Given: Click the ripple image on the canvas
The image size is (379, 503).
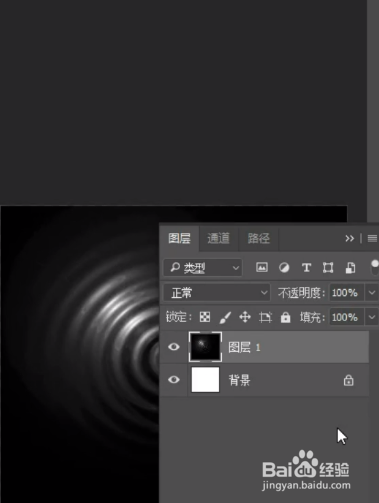Looking at the screenshot, I should pyautogui.click(x=80, y=353).
